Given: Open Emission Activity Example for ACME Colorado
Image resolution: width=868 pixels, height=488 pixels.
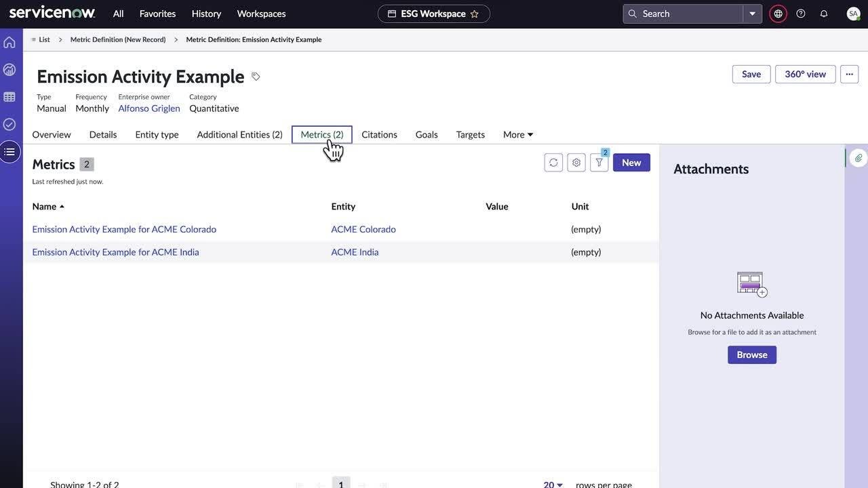Looking at the screenshot, I should click(124, 229).
